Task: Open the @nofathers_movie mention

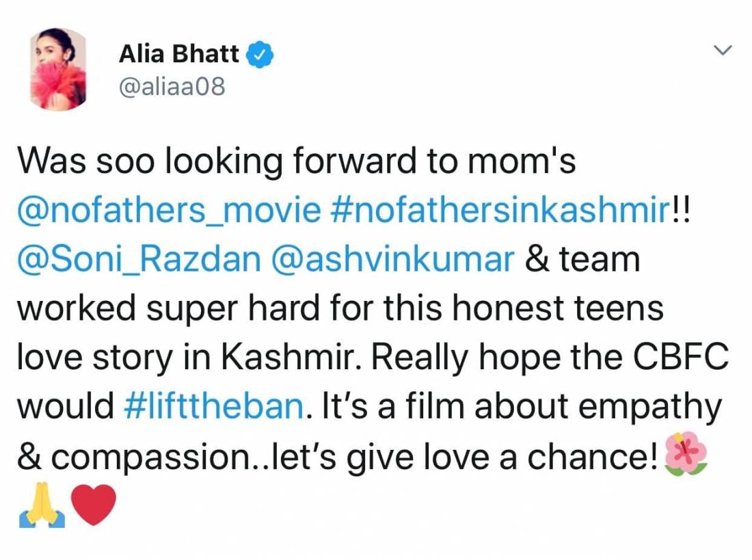Action: point(168,211)
